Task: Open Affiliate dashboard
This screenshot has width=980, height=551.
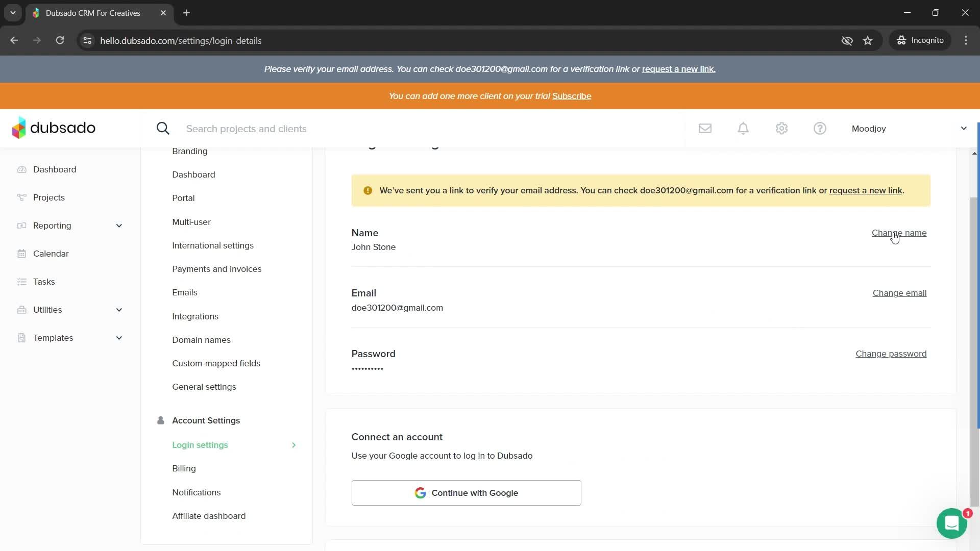Action: [x=209, y=516]
